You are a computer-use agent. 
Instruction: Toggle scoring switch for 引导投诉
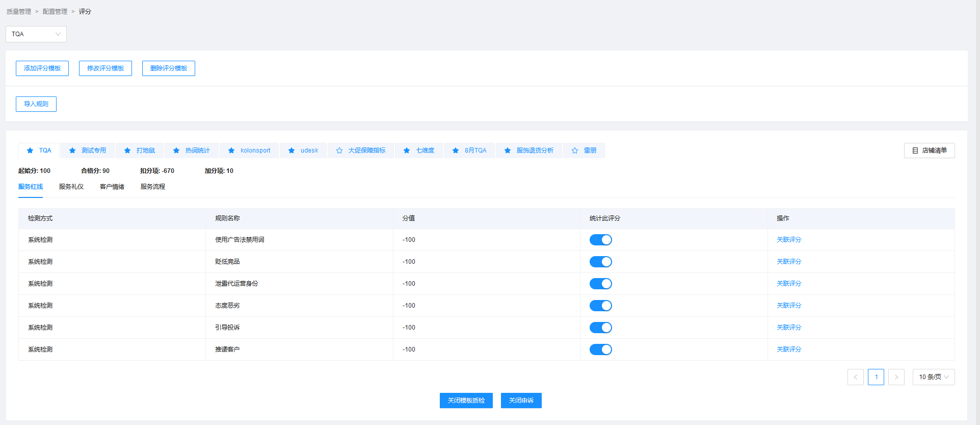601,328
